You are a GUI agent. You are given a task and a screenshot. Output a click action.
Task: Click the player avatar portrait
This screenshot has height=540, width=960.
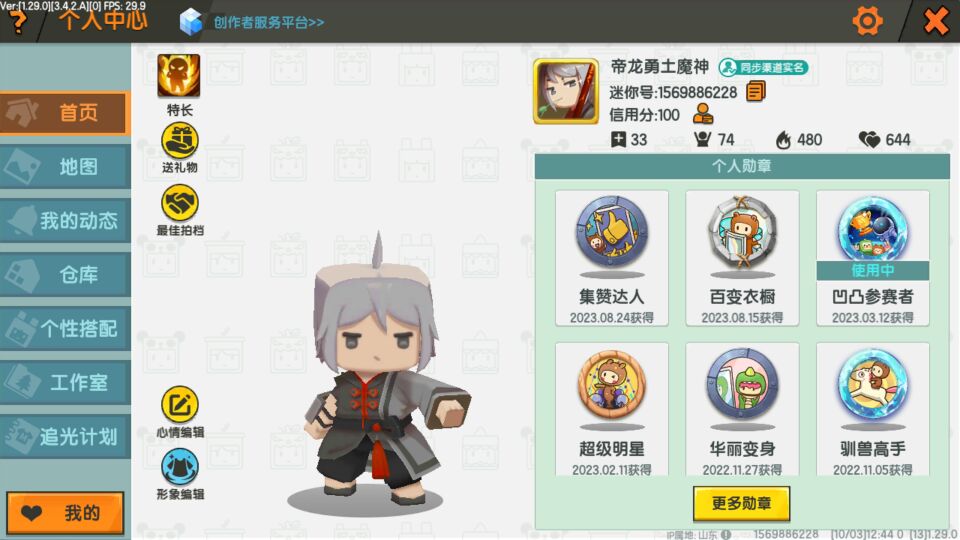pos(566,91)
